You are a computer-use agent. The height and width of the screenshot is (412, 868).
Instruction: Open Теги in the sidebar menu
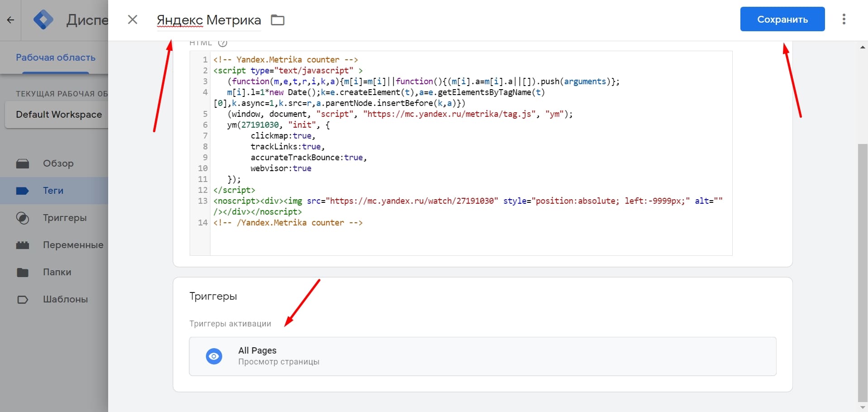click(54, 191)
